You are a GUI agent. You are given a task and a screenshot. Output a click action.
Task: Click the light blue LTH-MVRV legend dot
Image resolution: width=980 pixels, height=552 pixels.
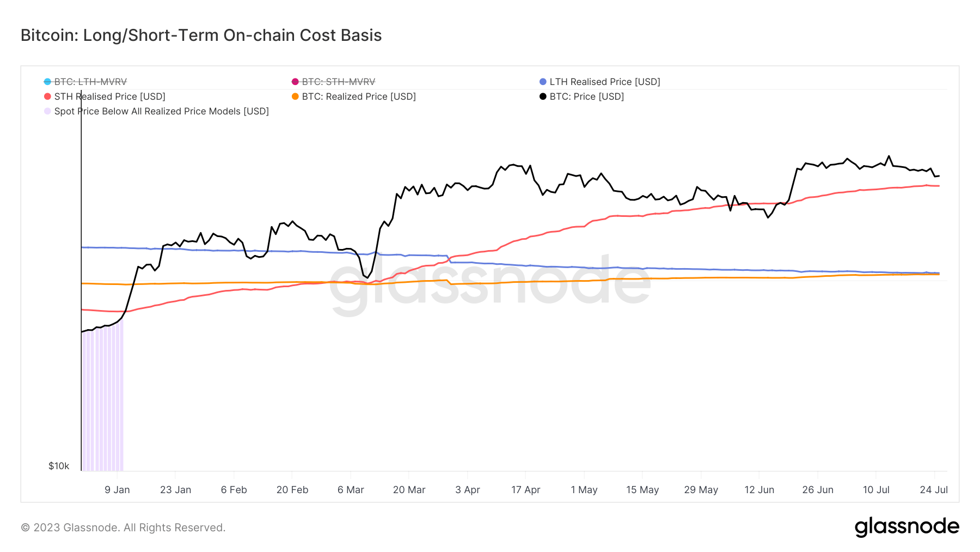[x=48, y=82]
